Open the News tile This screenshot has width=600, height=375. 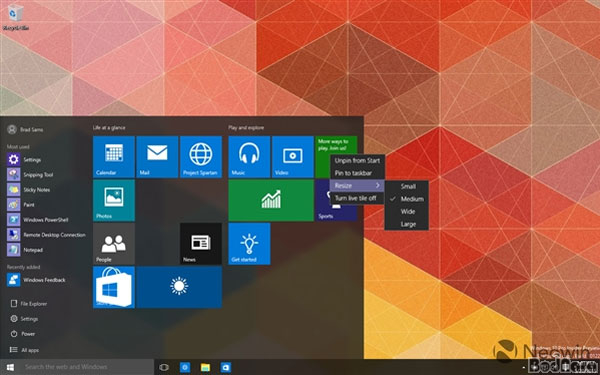pos(201,244)
